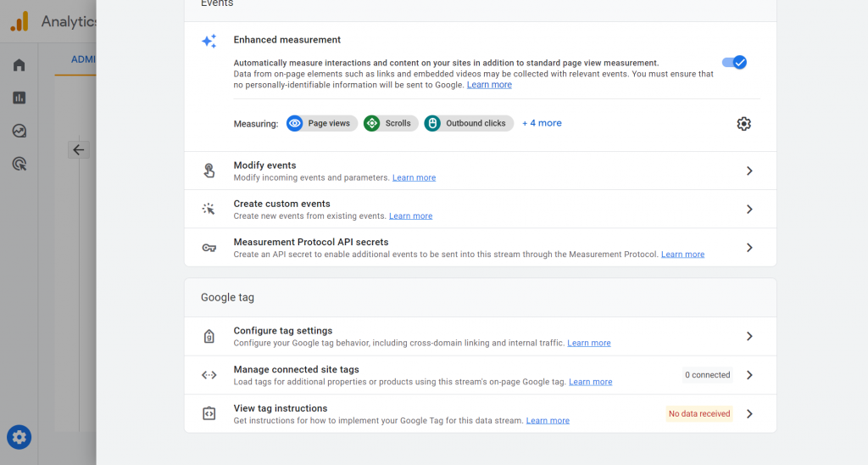The height and width of the screenshot is (465, 868).
Task: Expand Modify events row chevron
Action: point(748,171)
